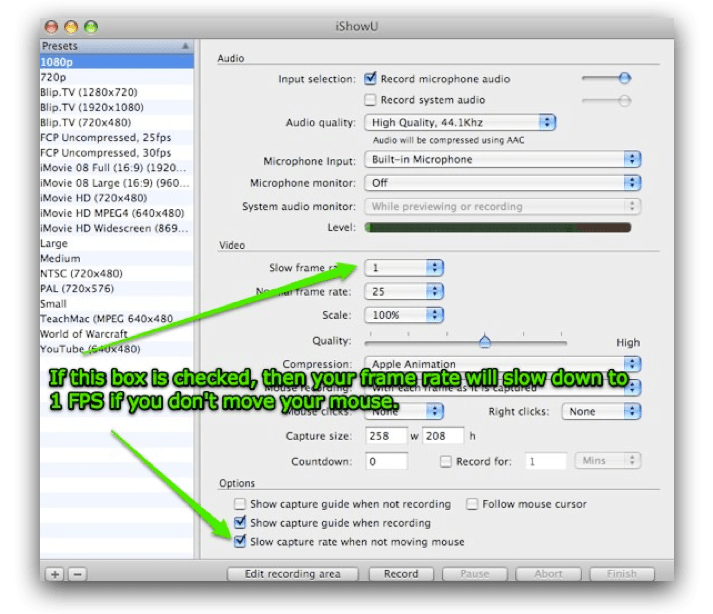Toggle Slow capture rate when not moving mouse
Image resolution: width=713 pixels, height=614 pixels.
[240, 541]
